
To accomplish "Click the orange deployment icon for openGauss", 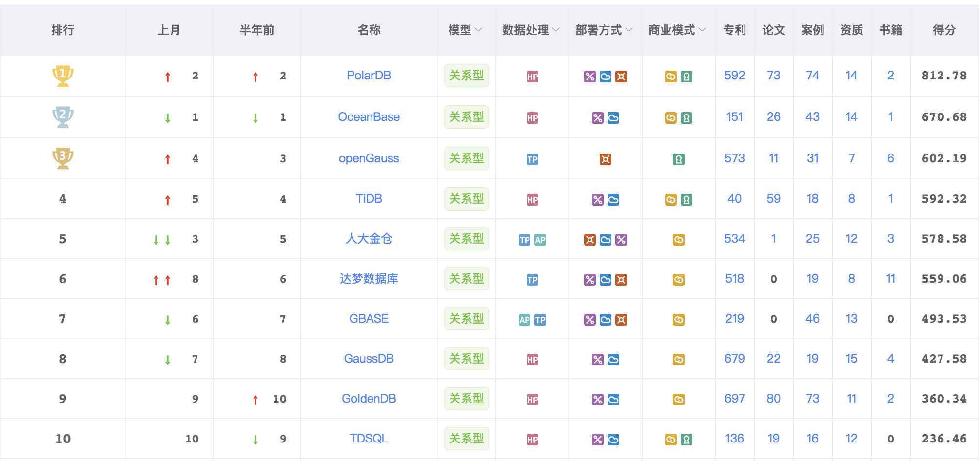I will [605, 159].
